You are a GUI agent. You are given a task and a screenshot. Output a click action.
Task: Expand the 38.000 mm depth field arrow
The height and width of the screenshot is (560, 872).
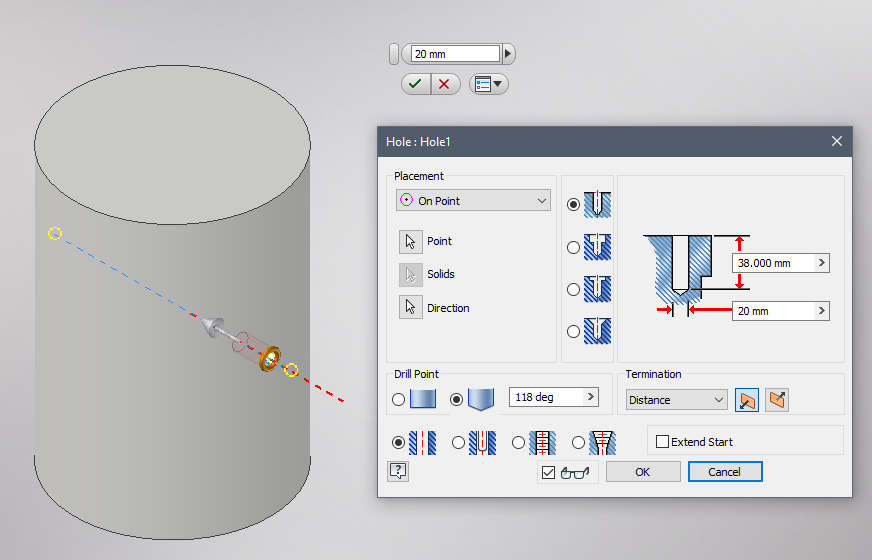[x=821, y=263]
